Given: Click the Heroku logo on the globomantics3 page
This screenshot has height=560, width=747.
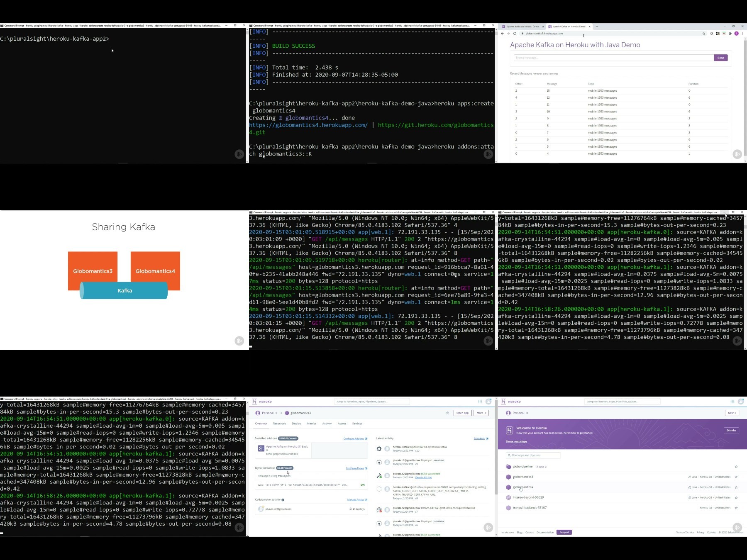Looking at the screenshot, I should click(254, 402).
